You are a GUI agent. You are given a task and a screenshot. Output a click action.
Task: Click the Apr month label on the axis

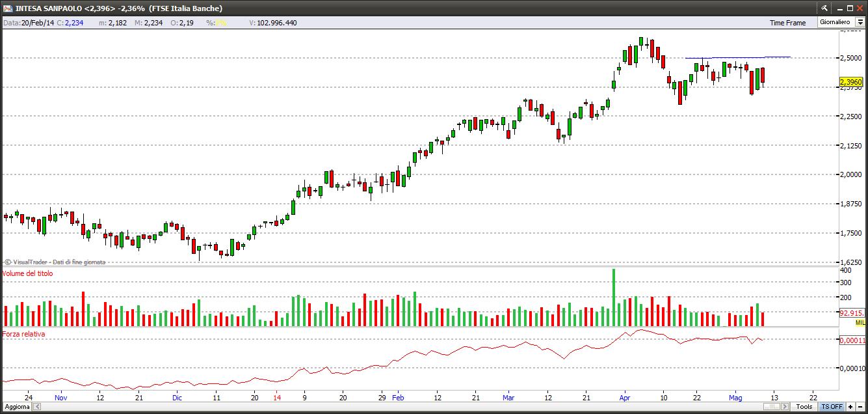(x=625, y=396)
